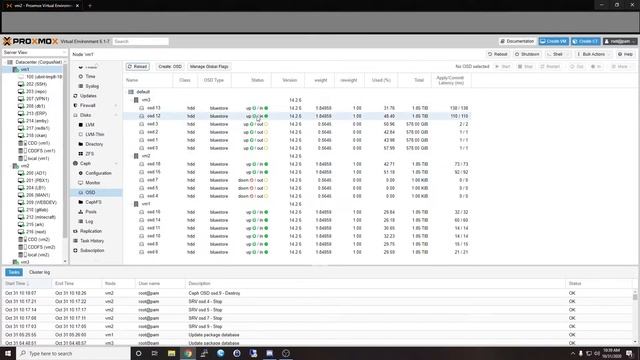Open Replication page

coord(91,231)
